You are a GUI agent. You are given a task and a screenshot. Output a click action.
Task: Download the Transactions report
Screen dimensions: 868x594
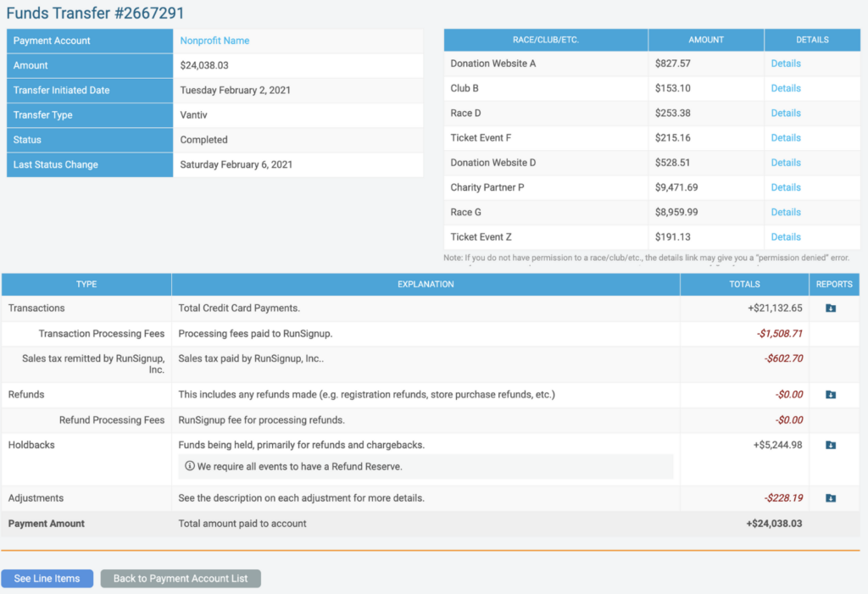(x=831, y=308)
